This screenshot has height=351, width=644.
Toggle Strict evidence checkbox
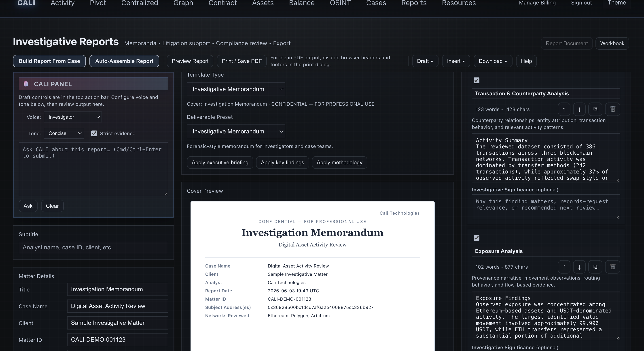pyautogui.click(x=94, y=133)
